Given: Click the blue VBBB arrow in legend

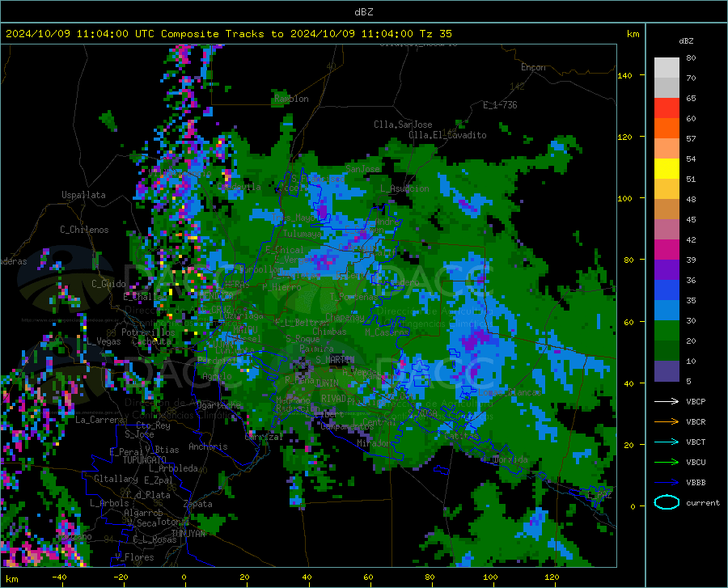Looking at the screenshot, I should click(667, 483).
